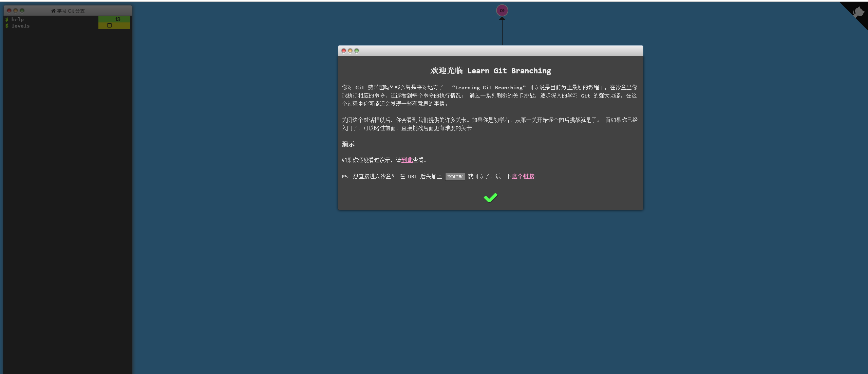Image resolution: width=868 pixels, height=374 pixels.
Task: Follow the 这个链接 sandbox link
Action: [x=523, y=176]
